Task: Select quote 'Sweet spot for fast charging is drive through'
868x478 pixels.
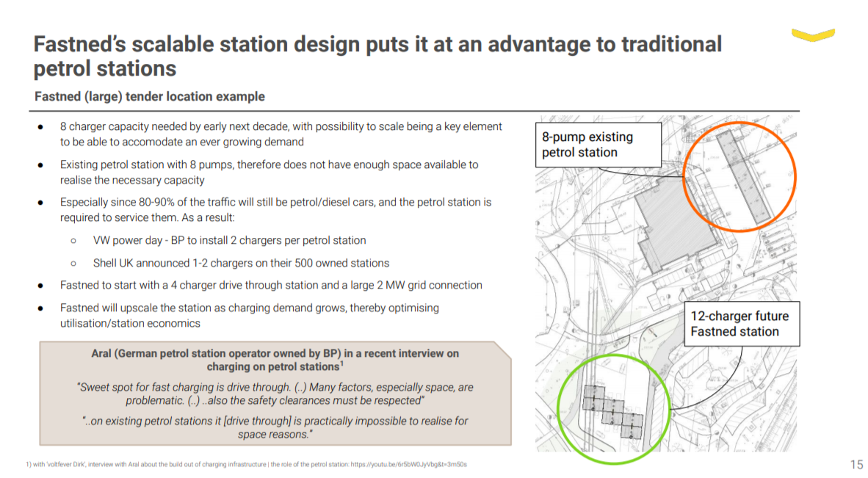Action: 275,394
